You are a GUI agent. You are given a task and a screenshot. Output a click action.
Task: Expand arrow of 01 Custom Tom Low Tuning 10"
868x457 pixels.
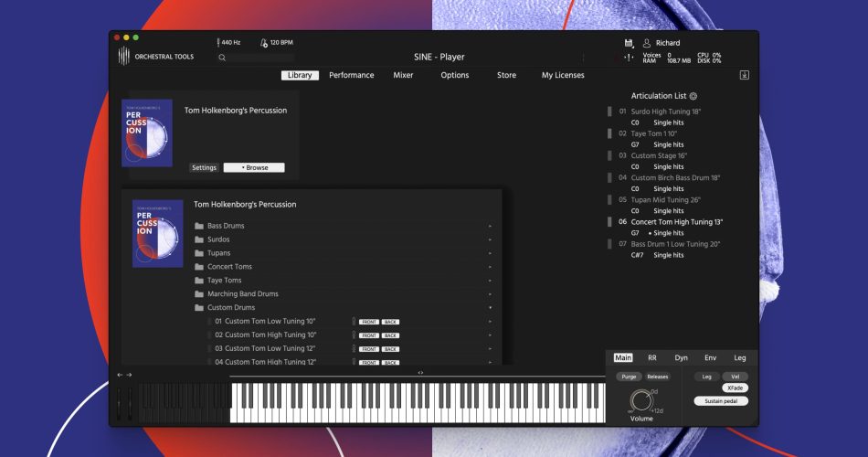490,322
